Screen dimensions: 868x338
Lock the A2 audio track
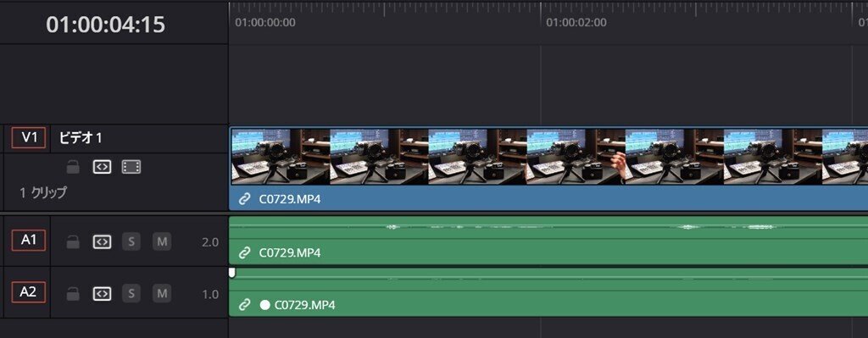(x=73, y=294)
